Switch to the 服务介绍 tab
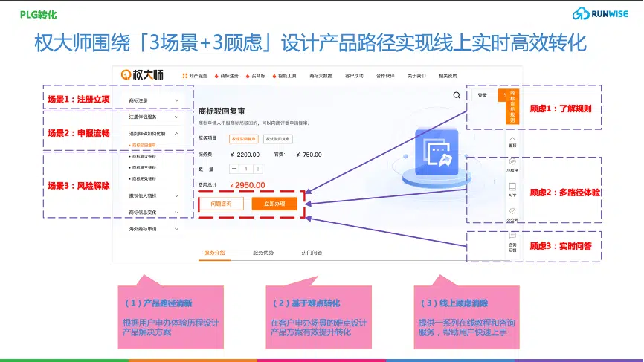Image resolution: width=644 pixels, height=362 pixels. (214, 253)
